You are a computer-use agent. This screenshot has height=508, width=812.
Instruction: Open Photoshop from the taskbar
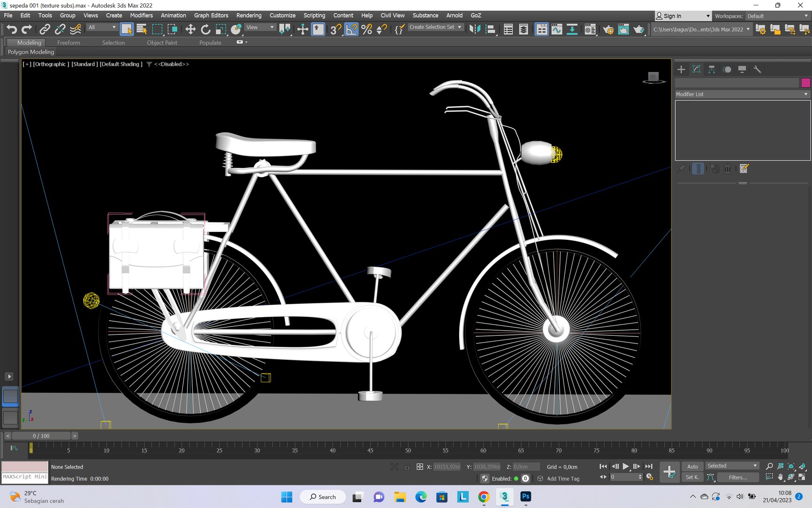tap(525, 496)
